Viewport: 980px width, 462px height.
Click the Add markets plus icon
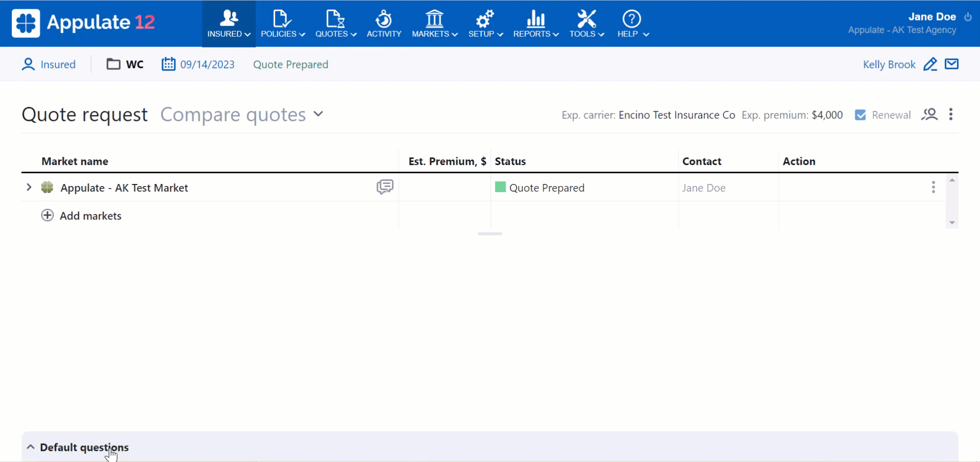(47, 215)
